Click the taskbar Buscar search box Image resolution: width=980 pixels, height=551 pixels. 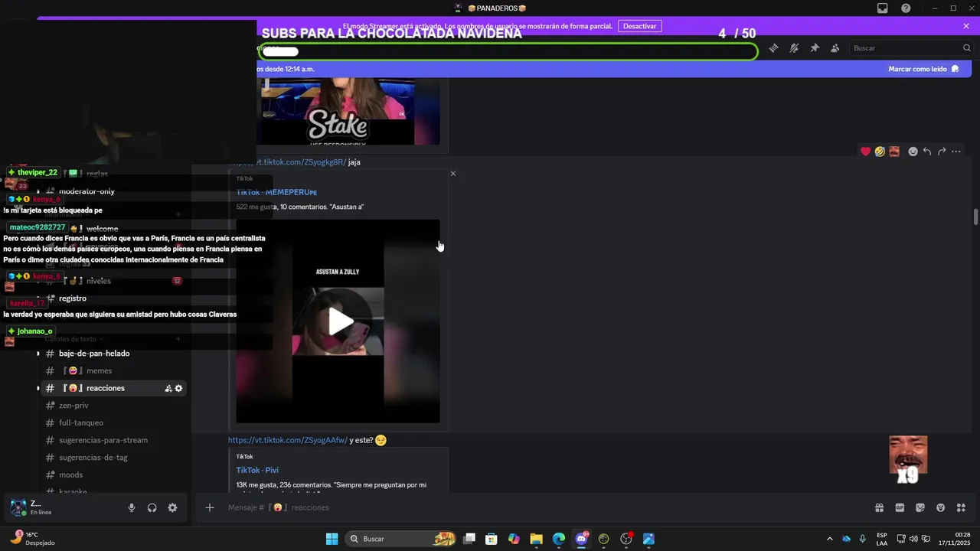(401, 539)
